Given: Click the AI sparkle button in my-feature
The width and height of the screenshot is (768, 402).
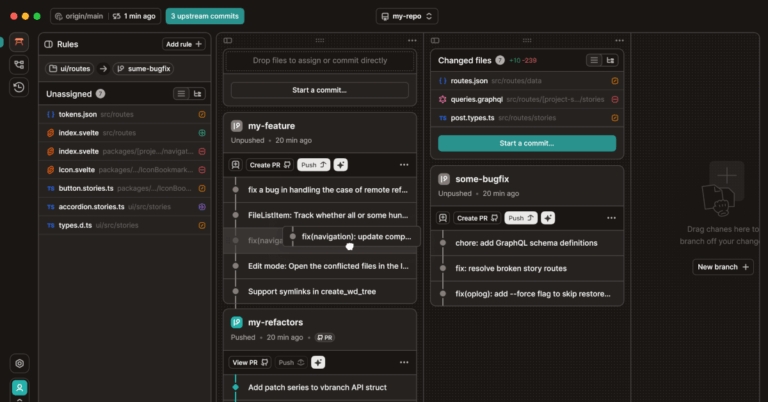Looking at the screenshot, I should click(x=341, y=165).
